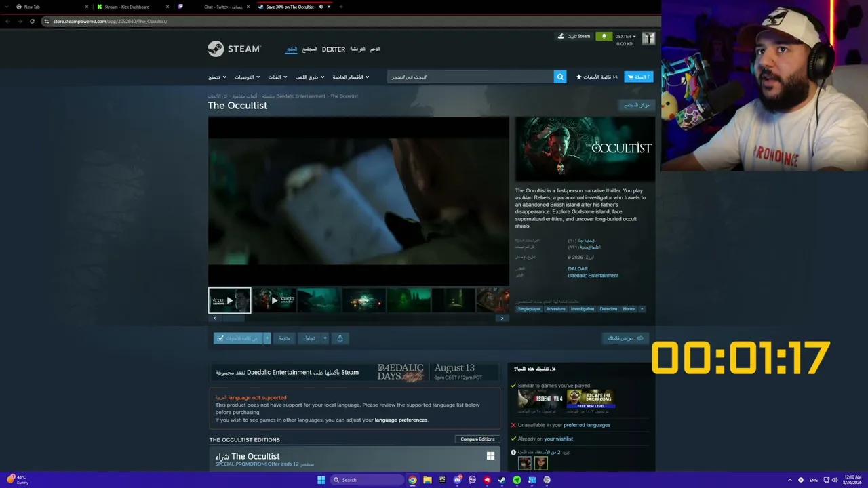Select the Support tab in Steam header
This screenshot has width=868, height=488.
pyautogui.click(x=375, y=49)
